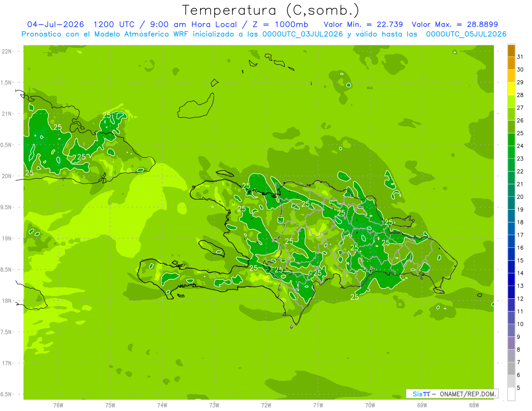Pick the brown legend swatch above 31

pos(511,51)
